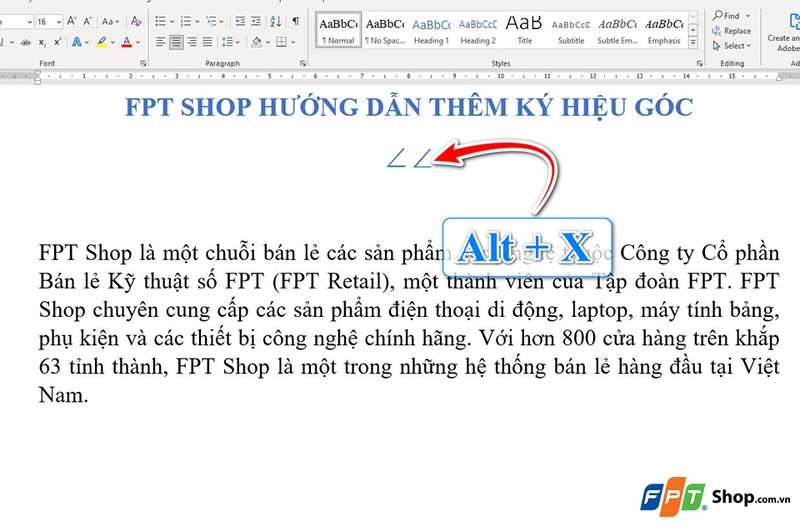Screen dimensions: 800x527
Task: Open Font dialog box launcher
Action: click(x=143, y=63)
